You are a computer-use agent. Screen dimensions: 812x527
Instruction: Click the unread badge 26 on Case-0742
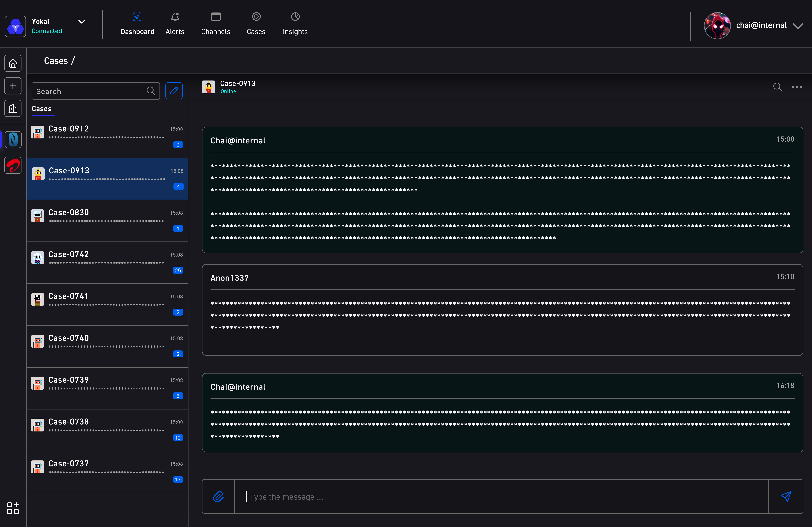178,270
